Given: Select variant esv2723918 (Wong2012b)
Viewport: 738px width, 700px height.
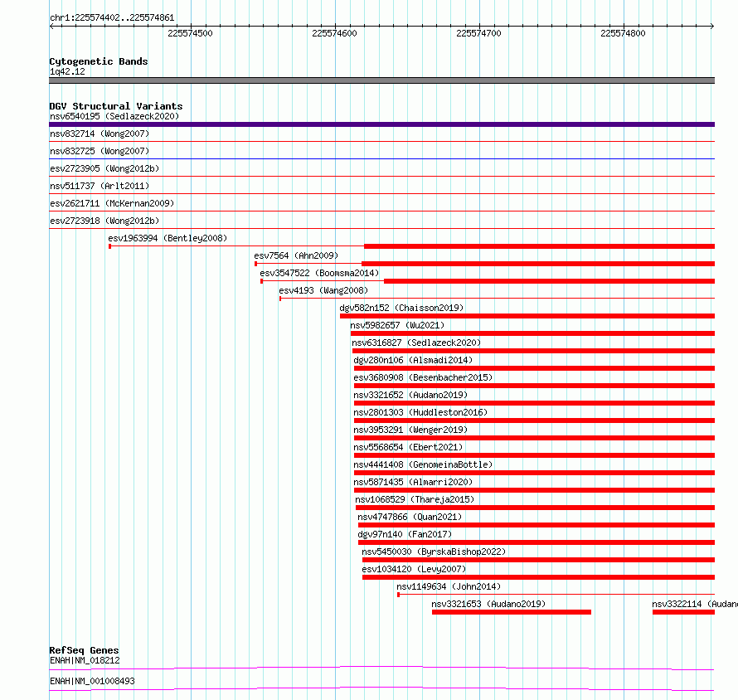Looking at the screenshot, I should [x=104, y=221].
